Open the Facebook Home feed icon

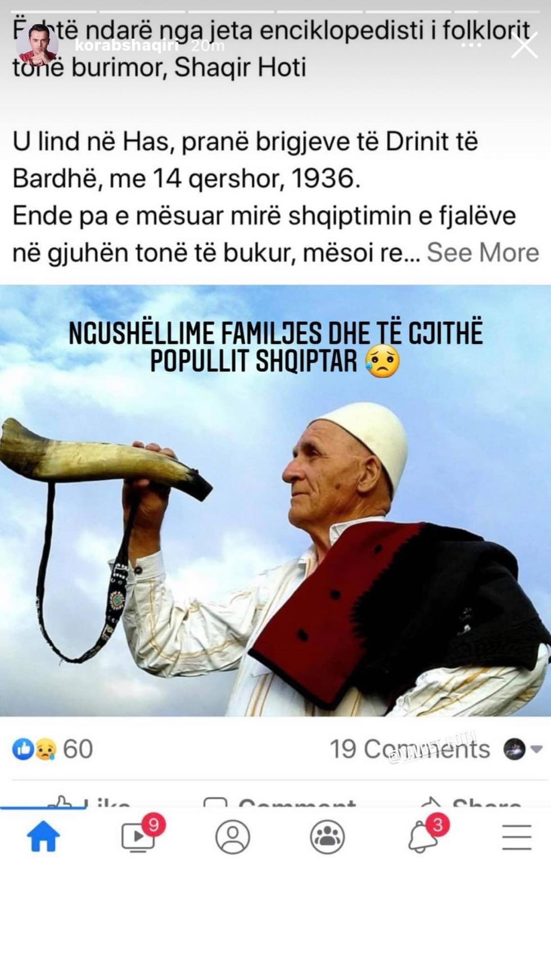click(x=43, y=838)
